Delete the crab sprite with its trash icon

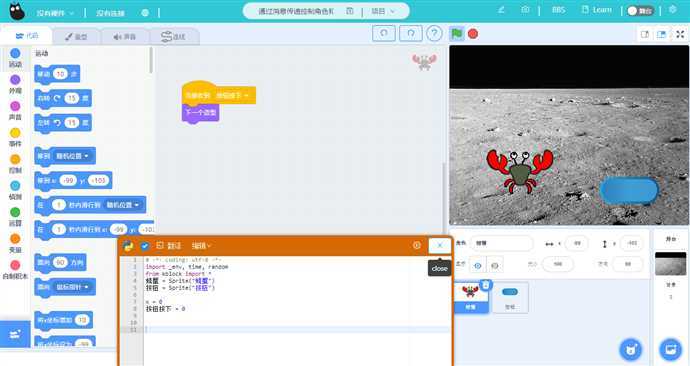point(485,285)
